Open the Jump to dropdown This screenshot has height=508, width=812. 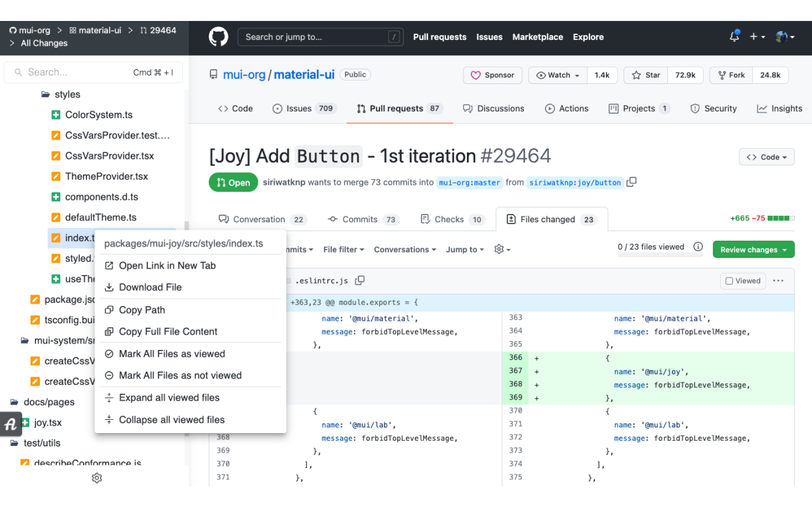pos(464,249)
